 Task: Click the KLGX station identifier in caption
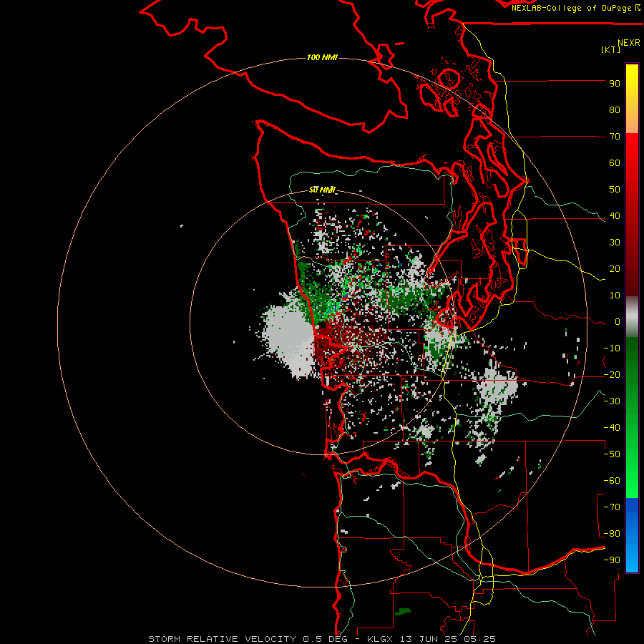click(x=381, y=639)
